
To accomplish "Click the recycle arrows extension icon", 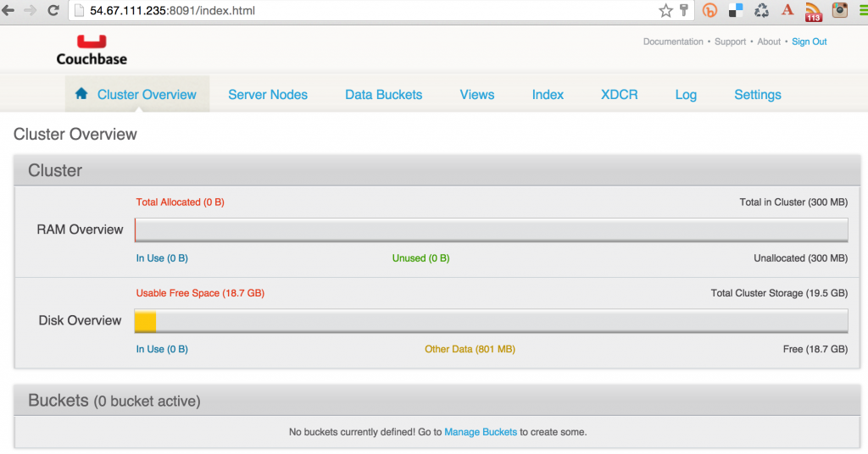I will (762, 10).
